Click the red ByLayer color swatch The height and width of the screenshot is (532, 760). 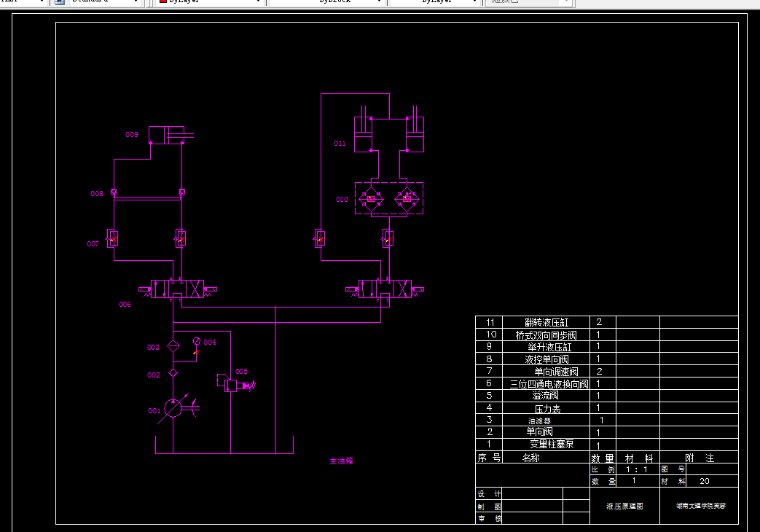163,1
